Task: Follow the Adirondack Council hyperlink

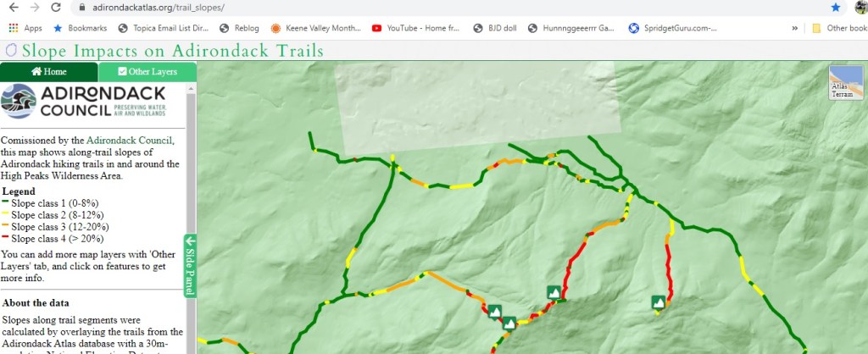Action: click(x=130, y=140)
